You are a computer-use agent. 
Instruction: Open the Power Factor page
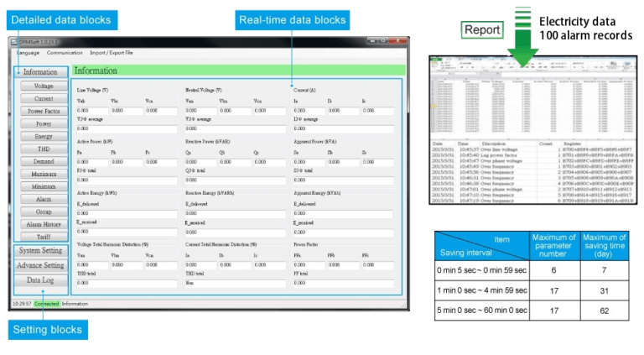click(44, 111)
